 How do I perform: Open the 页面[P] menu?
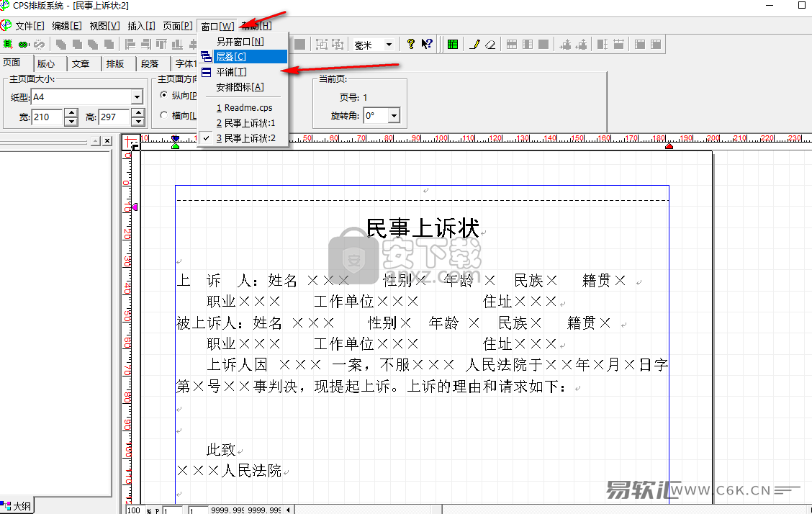click(x=178, y=26)
